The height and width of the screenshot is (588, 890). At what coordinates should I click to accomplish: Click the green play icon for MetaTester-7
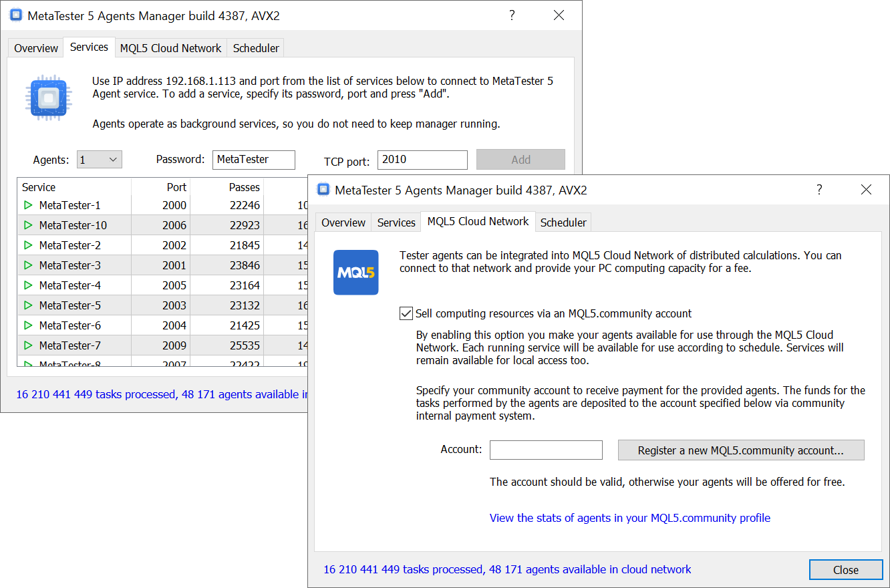coord(28,345)
